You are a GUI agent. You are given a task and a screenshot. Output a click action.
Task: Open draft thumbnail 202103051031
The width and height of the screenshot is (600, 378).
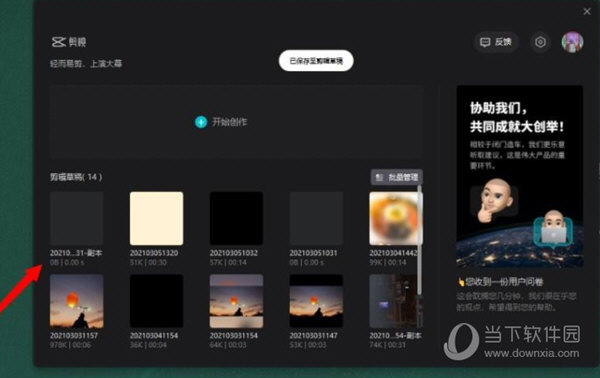[316, 218]
